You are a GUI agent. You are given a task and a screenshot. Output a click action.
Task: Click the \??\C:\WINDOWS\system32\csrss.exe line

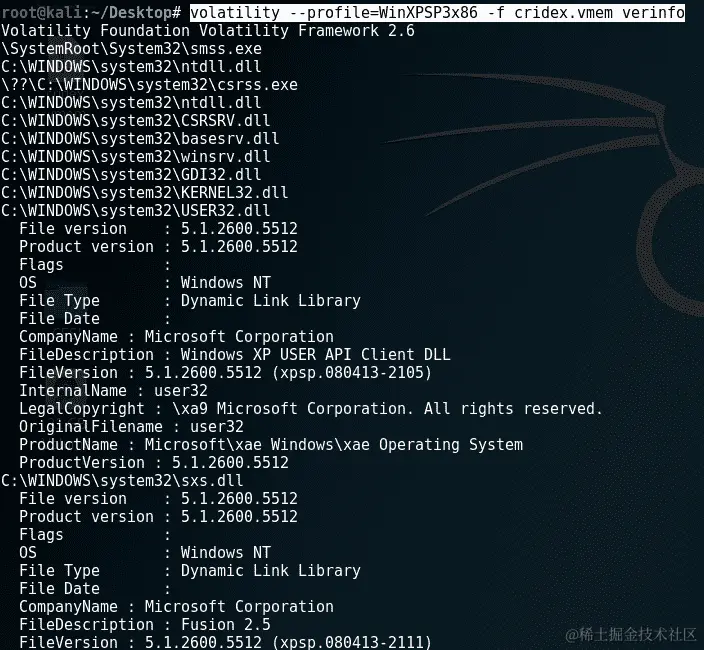pos(149,84)
